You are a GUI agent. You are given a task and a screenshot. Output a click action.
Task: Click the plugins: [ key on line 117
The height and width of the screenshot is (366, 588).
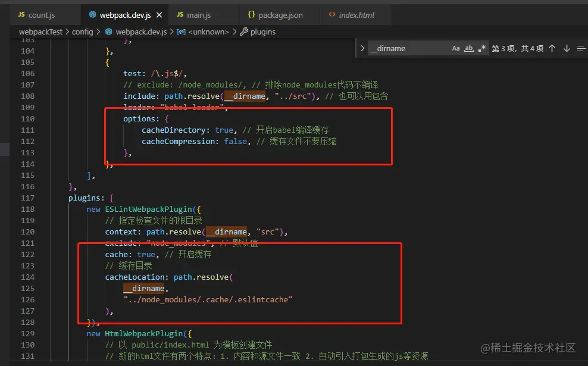click(x=90, y=198)
